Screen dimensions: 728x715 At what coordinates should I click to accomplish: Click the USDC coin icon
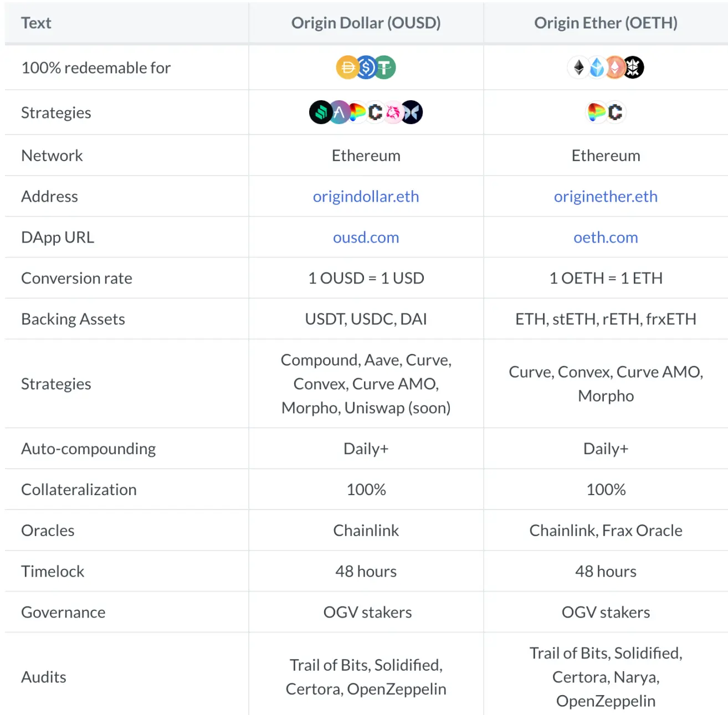[366, 68]
